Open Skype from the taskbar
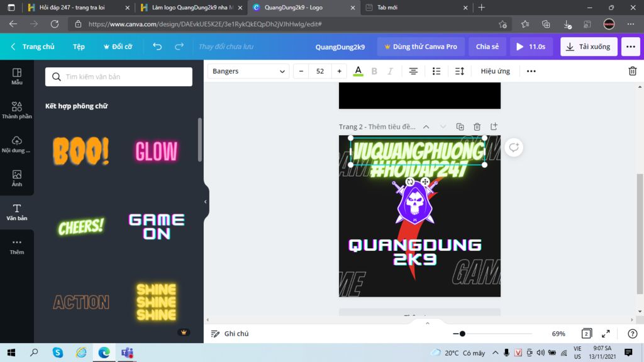The image size is (644, 362). [57, 353]
